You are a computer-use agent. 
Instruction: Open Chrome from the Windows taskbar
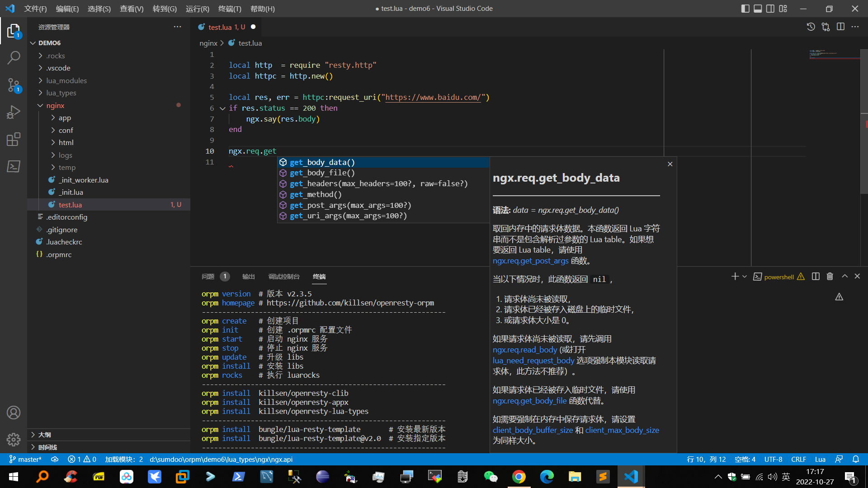click(519, 477)
